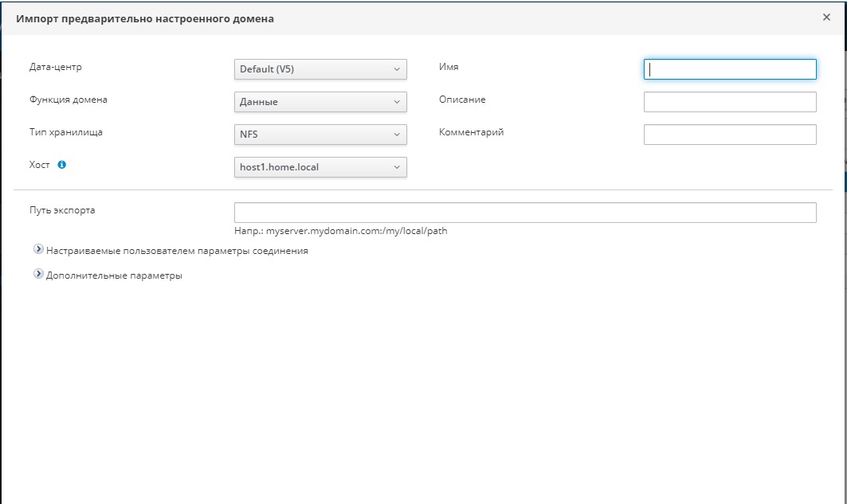Click the Тип хранилища label
This screenshot has width=847, height=504.
tap(66, 132)
